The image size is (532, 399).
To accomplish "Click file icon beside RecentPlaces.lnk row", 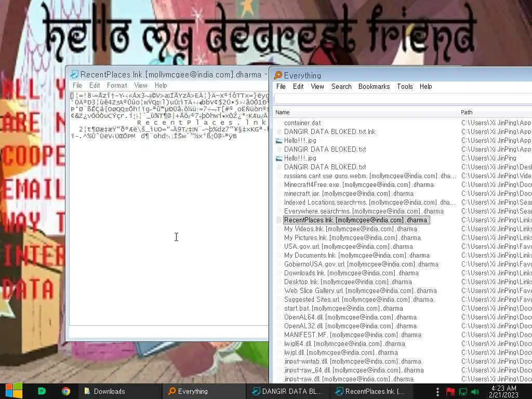I will 279,220.
